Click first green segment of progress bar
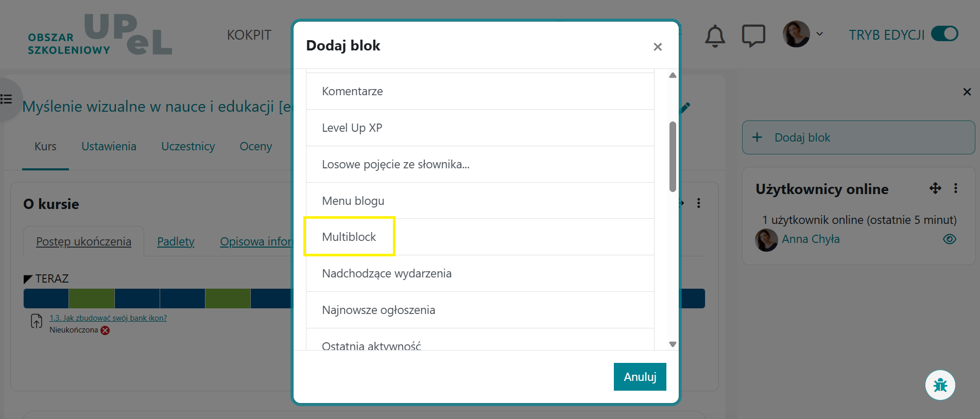 91,299
